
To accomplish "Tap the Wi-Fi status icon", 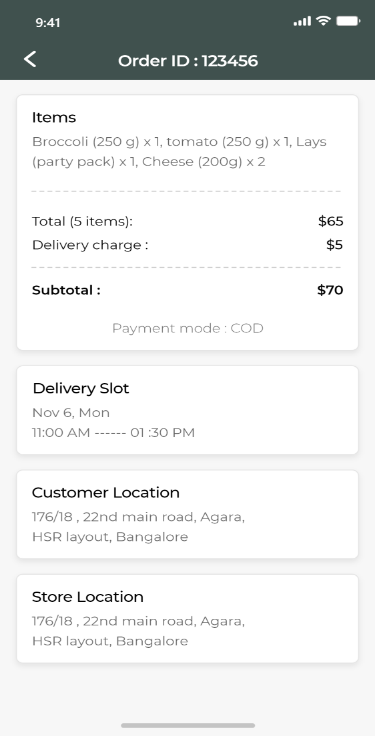I will 323,21.
